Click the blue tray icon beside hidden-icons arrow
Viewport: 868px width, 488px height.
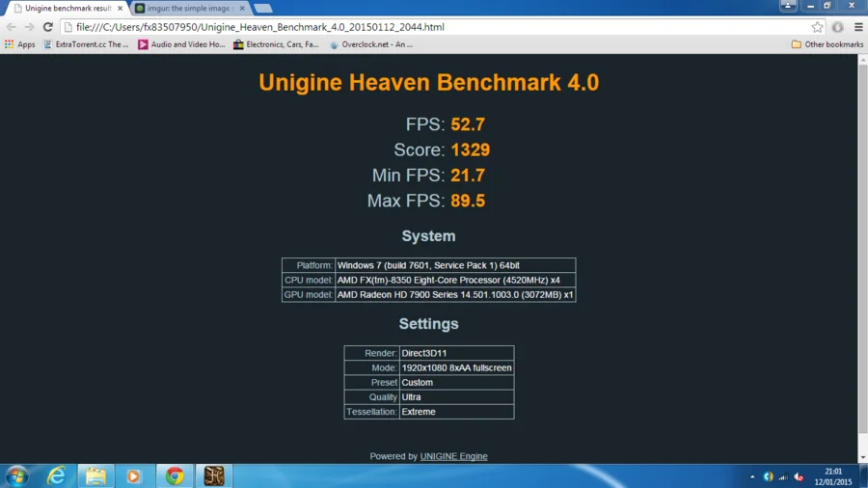point(768,476)
